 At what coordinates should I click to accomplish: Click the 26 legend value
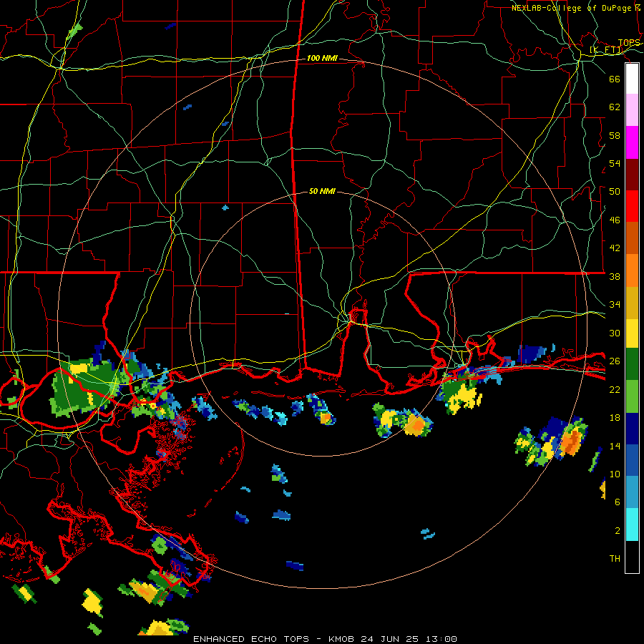(x=615, y=361)
